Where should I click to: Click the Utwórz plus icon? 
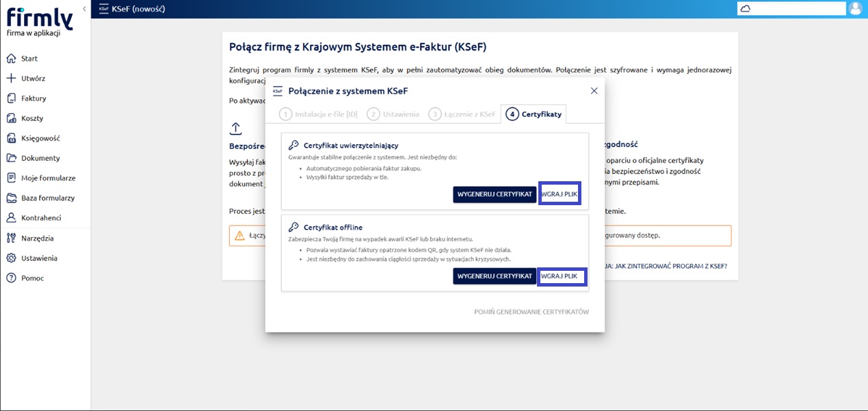coord(11,79)
